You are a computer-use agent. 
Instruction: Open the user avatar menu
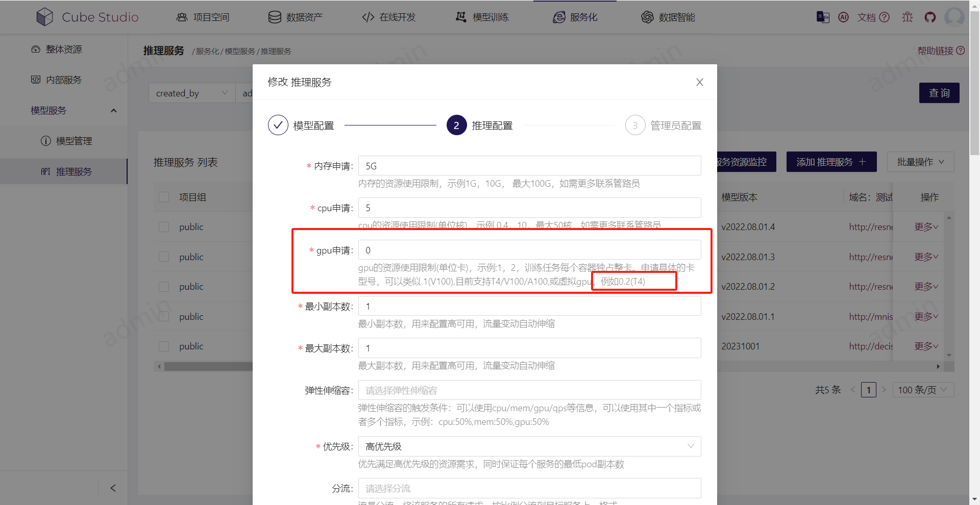[x=955, y=17]
